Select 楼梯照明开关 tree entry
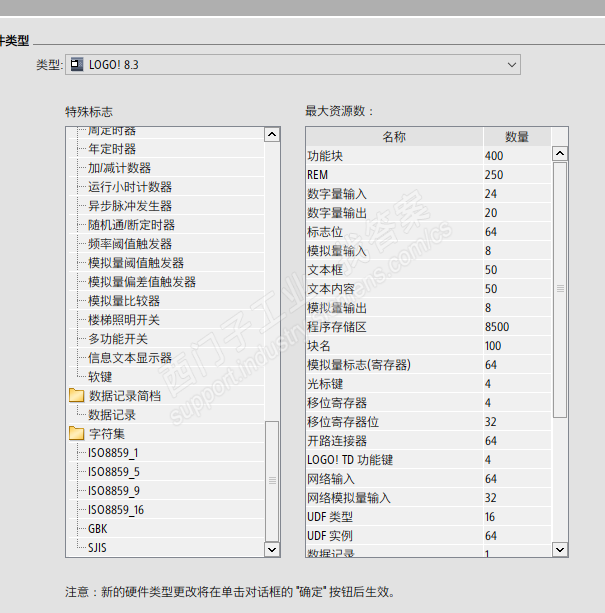Image resolution: width=605 pixels, height=613 pixels. point(124,320)
